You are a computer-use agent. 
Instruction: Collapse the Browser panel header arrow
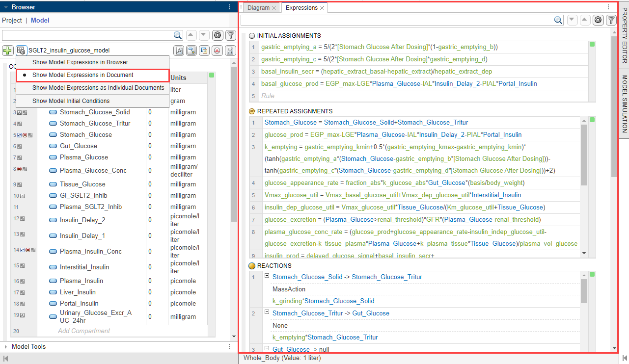point(6,7)
